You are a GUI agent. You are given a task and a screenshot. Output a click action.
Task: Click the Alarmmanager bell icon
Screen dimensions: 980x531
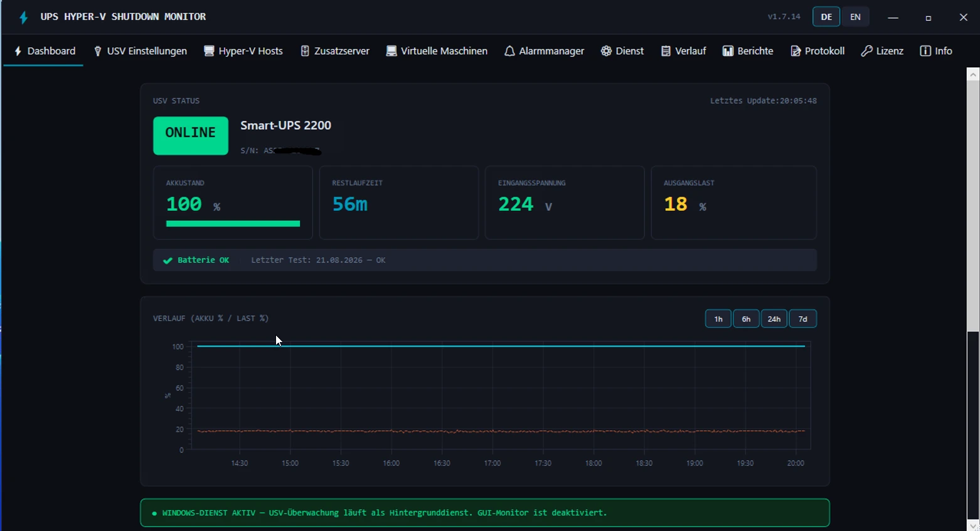[509, 51]
